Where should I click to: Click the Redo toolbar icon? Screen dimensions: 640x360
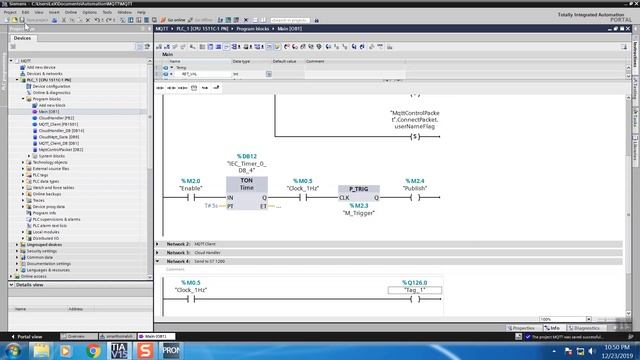tap(109, 20)
